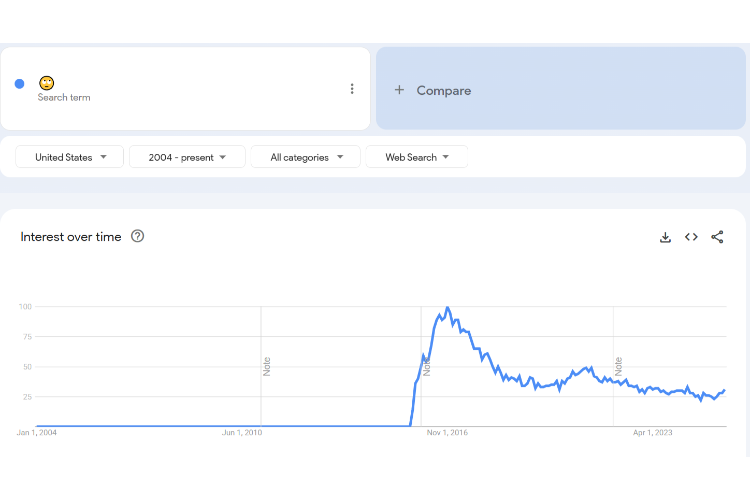Open the search term more options menu

point(352,89)
